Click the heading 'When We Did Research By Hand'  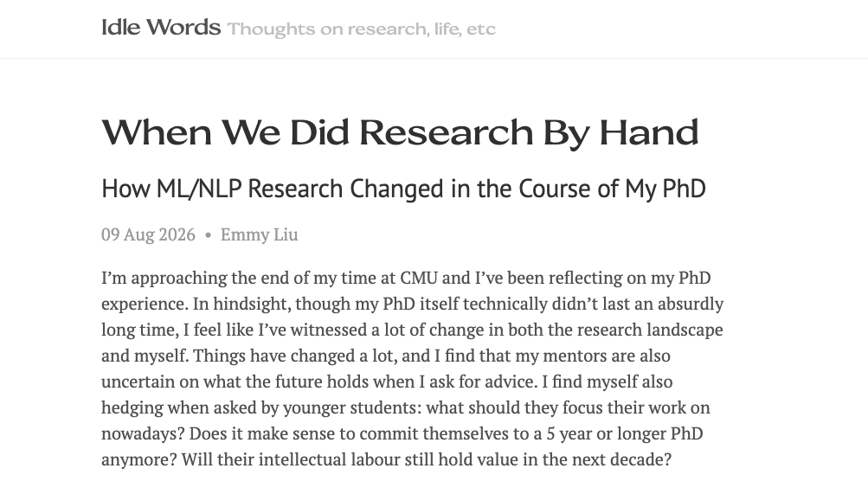click(x=400, y=132)
